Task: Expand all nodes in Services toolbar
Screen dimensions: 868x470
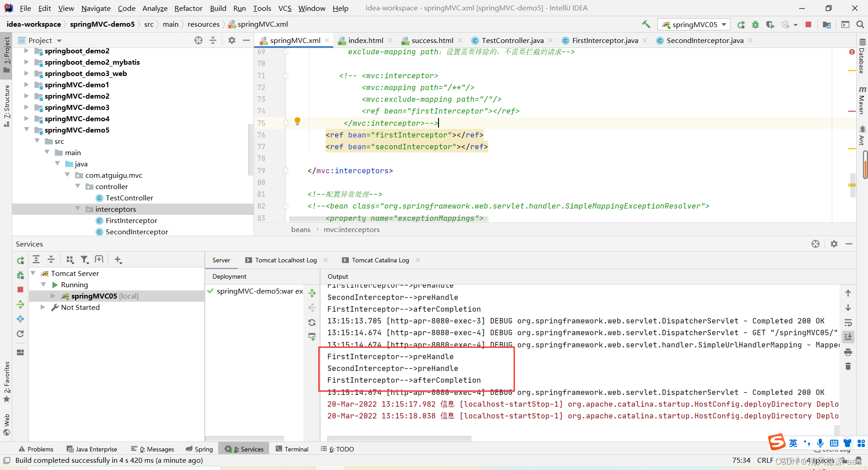Action: click(x=36, y=259)
